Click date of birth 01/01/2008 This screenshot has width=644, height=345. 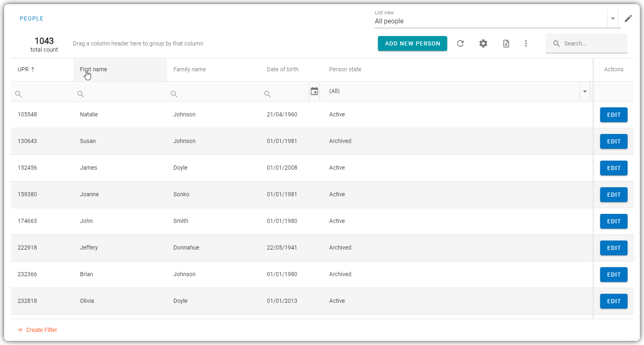282,168
